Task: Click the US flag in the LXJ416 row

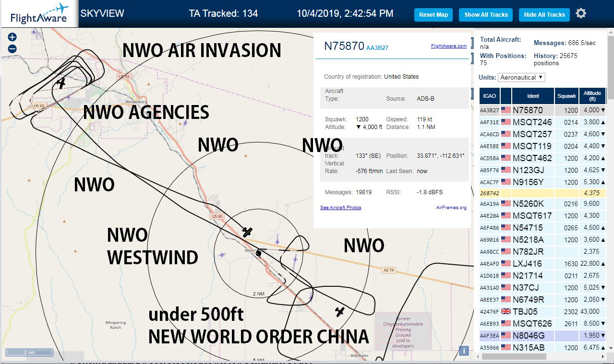Action: [506, 264]
